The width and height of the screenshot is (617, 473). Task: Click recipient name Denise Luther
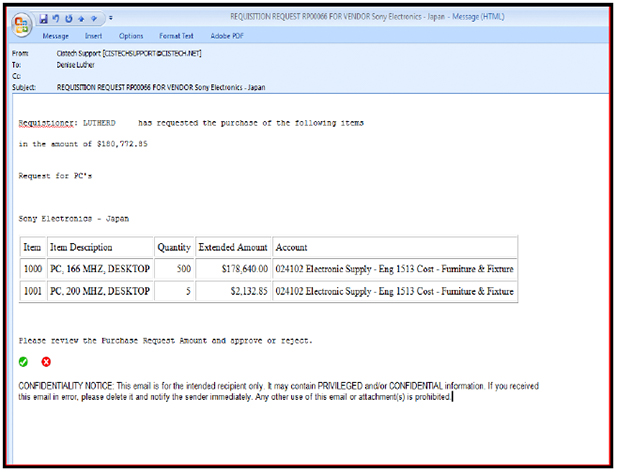pos(76,65)
